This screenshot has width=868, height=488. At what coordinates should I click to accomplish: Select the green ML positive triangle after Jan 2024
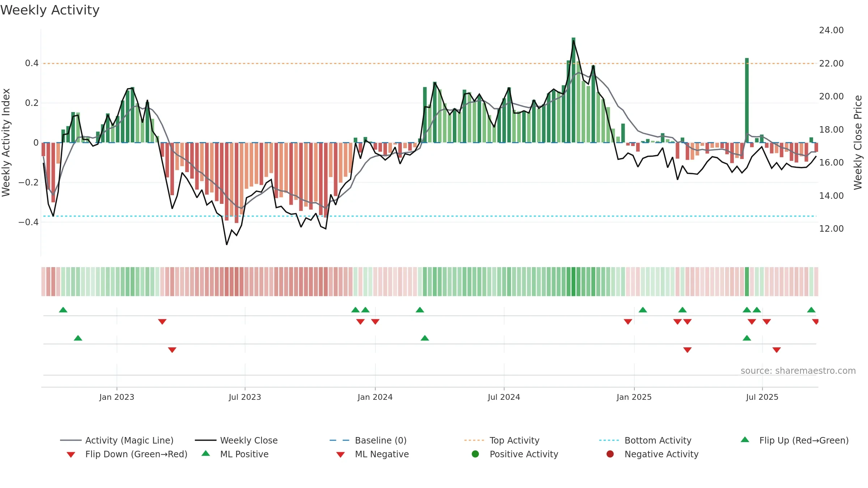click(x=425, y=338)
